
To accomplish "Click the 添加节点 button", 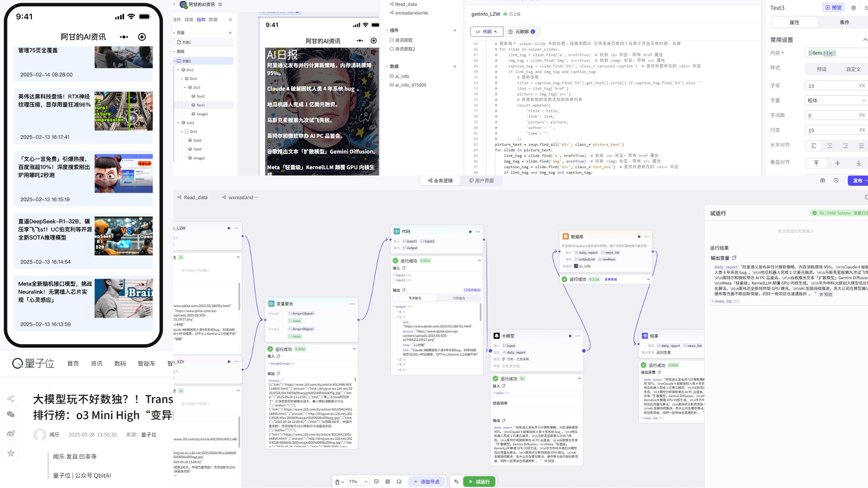I will pyautogui.click(x=427, y=482).
